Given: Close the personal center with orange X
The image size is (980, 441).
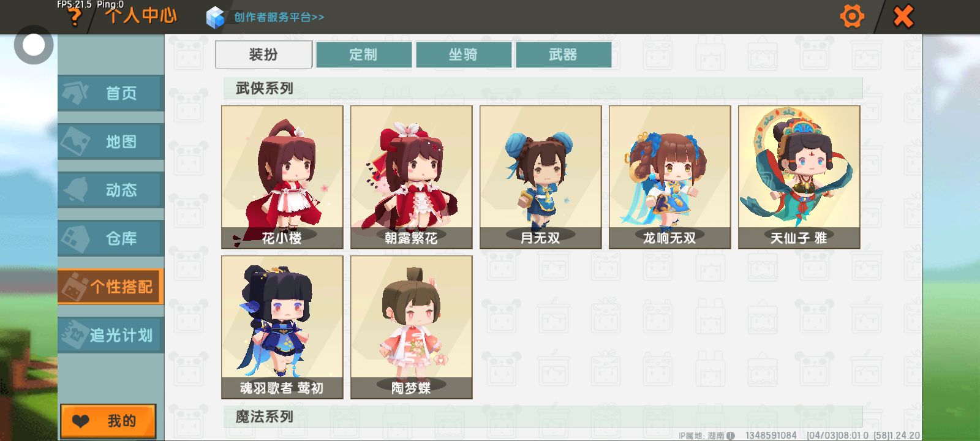Looking at the screenshot, I should coord(903,17).
